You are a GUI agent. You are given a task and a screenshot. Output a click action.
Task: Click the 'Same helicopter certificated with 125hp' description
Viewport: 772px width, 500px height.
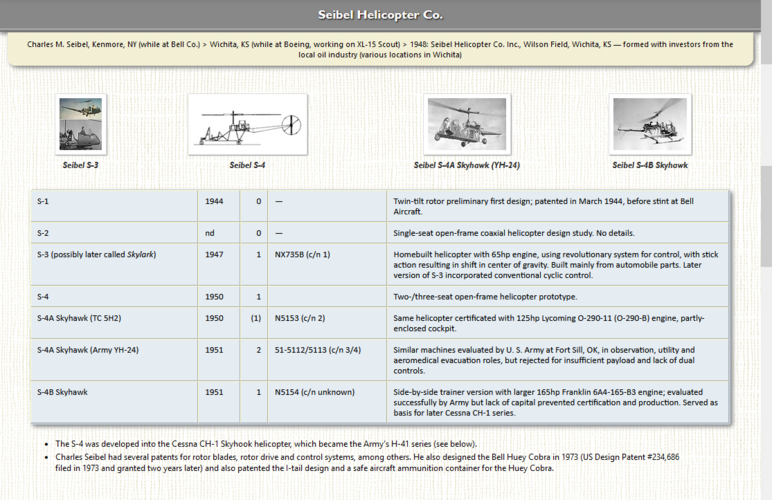(557, 323)
